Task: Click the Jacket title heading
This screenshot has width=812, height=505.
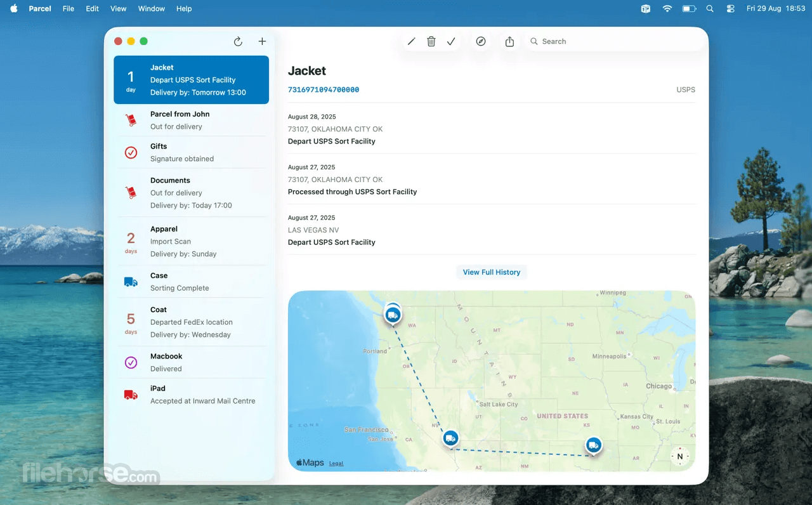Action: pos(307,71)
